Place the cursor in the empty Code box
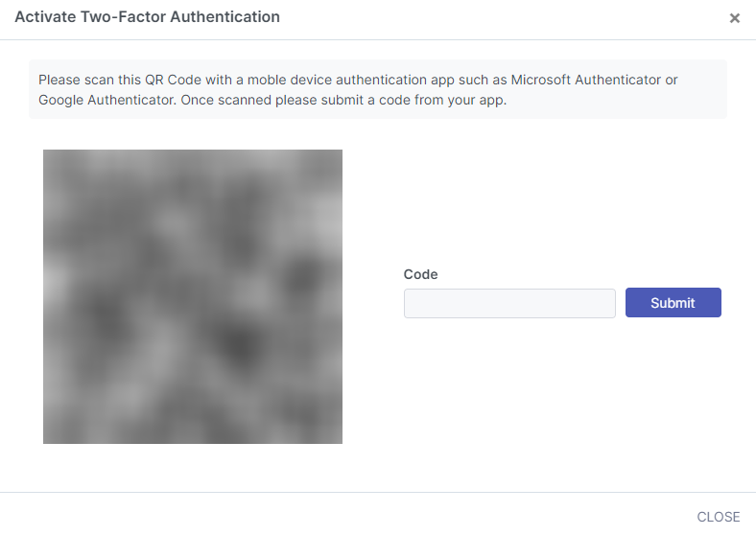Viewport: 756px width, 535px height. pyautogui.click(x=509, y=303)
